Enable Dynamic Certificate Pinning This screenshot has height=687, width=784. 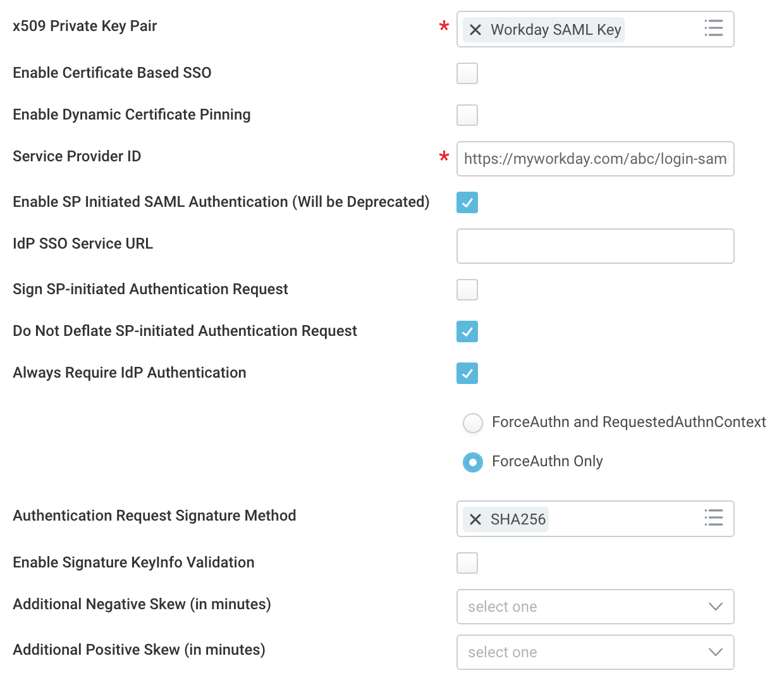click(467, 115)
